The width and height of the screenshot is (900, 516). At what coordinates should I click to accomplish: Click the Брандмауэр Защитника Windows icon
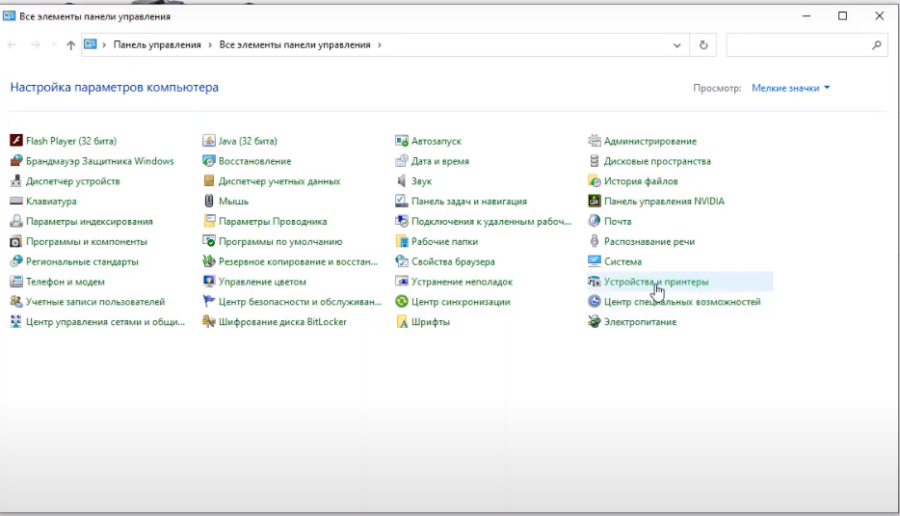[x=16, y=161]
